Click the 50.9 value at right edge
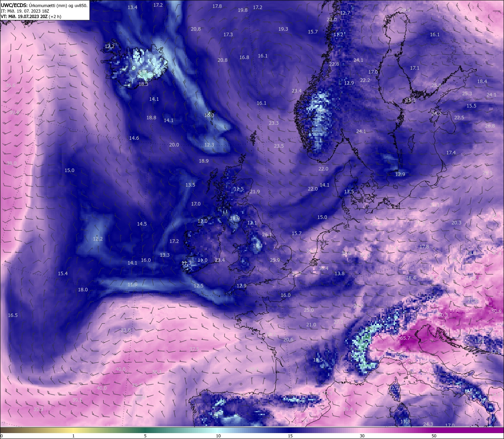Screen dimensions: 504x439 tap(497, 311)
